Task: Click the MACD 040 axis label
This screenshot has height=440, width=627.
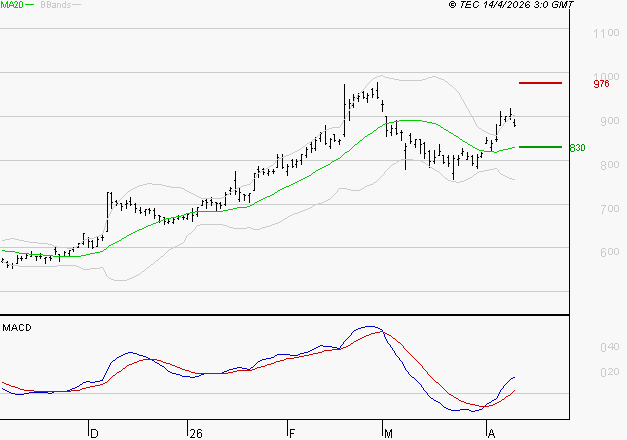Action: 609,347
